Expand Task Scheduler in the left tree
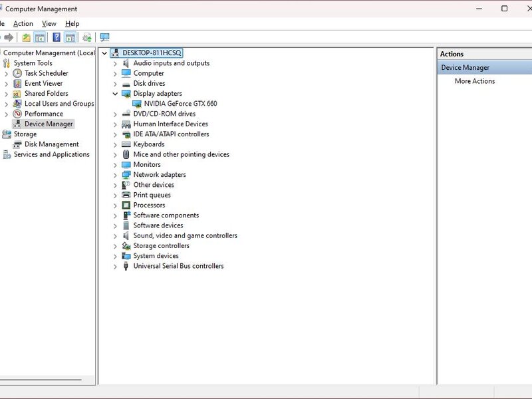Screen dimensions: 532x399 (7, 73)
